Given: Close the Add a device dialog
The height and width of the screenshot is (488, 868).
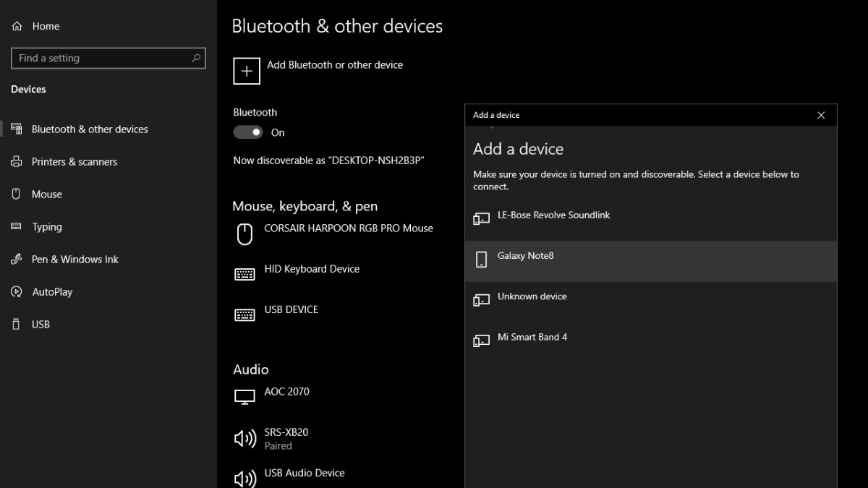Looking at the screenshot, I should [821, 115].
